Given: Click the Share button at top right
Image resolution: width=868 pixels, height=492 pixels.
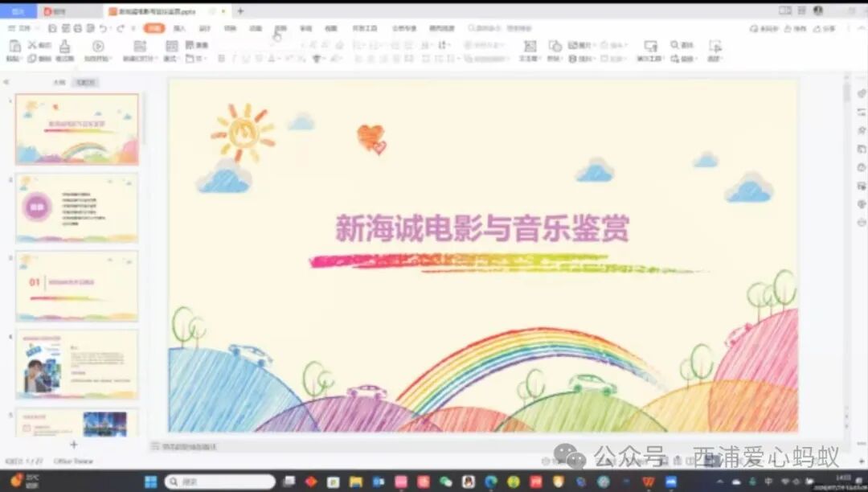Looking at the screenshot, I should pos(824,28).
